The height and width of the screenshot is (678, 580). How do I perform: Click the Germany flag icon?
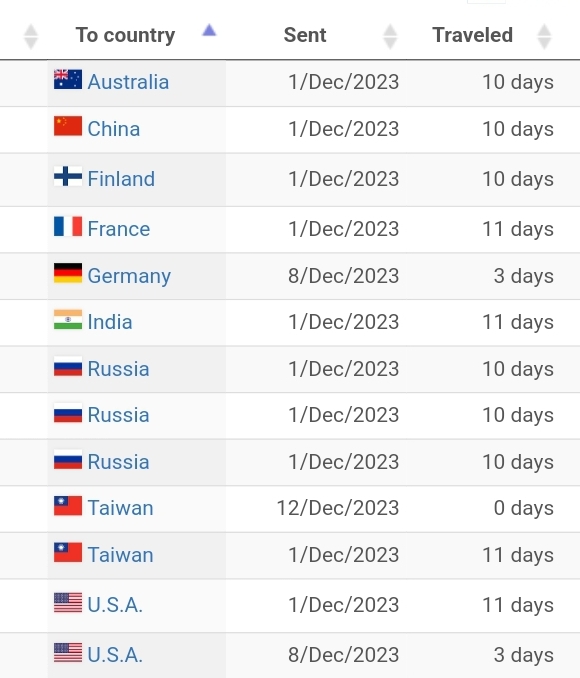(x=68, y=273)
